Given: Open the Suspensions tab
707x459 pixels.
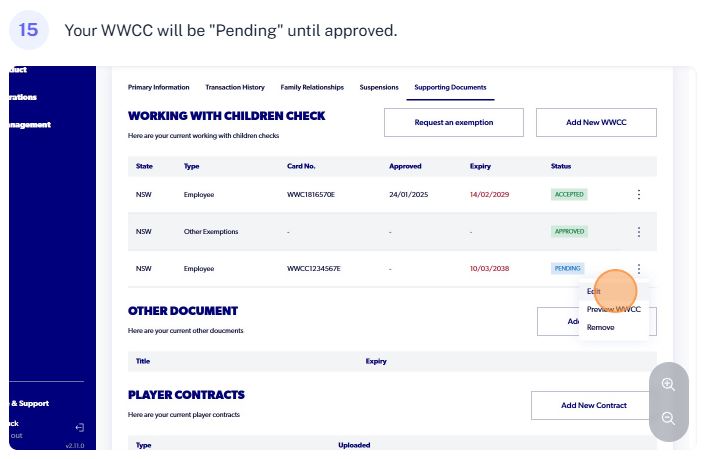Looking at the screenshot, I should click(x=379, y=87).
